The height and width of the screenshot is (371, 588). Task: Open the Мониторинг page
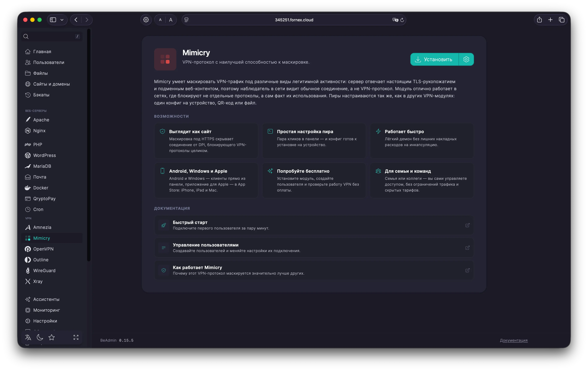(x=52, y=310)
